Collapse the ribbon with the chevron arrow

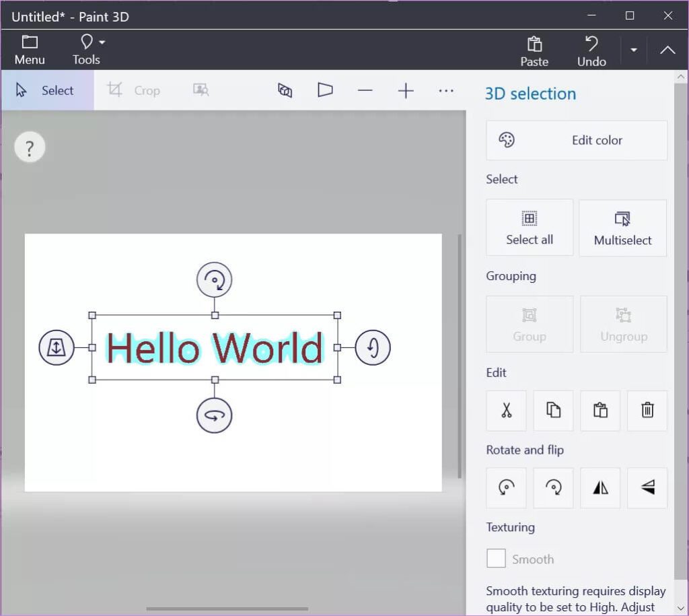[667, 49]
